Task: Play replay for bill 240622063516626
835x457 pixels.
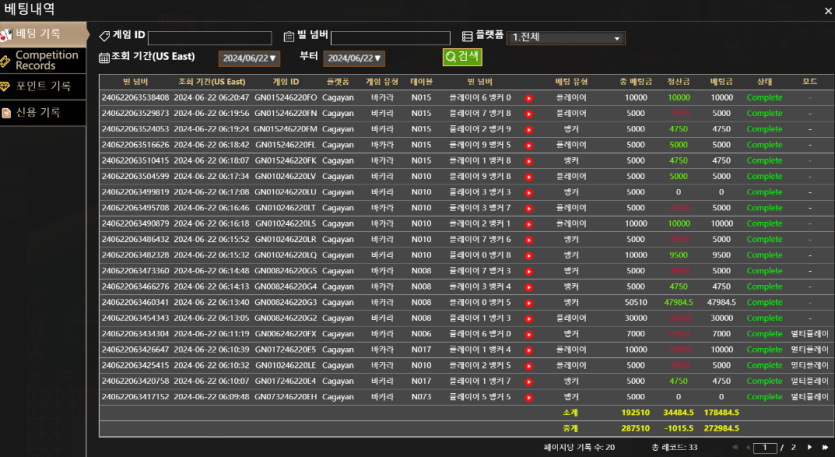Action: 529,145
